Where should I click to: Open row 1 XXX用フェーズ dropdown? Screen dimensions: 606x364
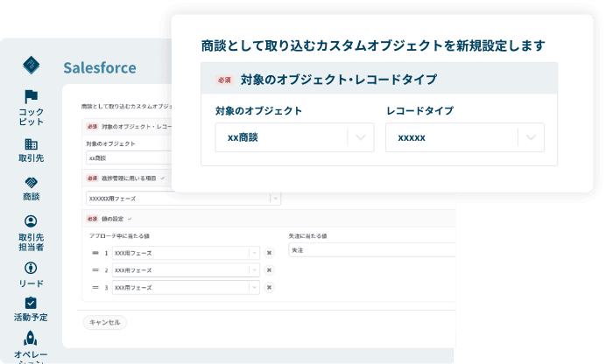255,253
